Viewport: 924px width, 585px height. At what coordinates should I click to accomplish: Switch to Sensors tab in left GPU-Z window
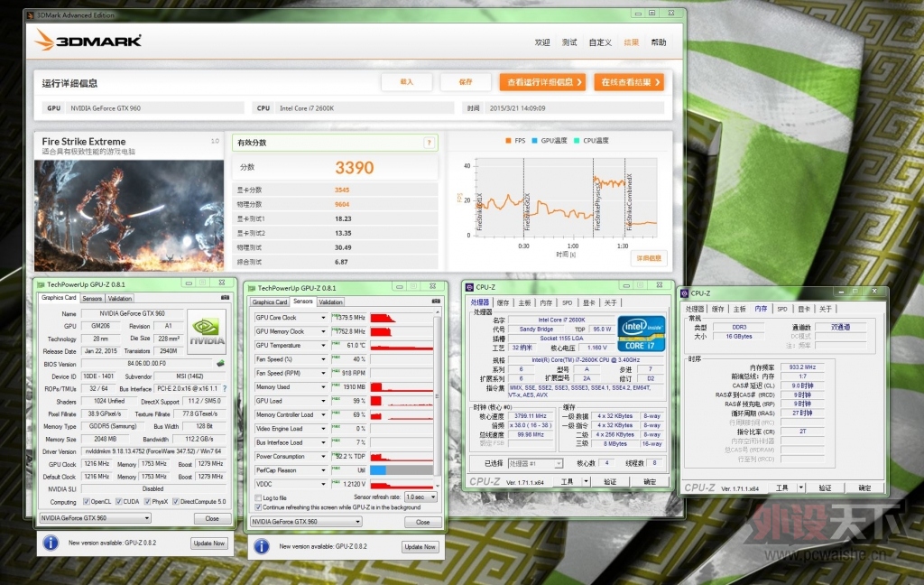click(x=92, y=299)
